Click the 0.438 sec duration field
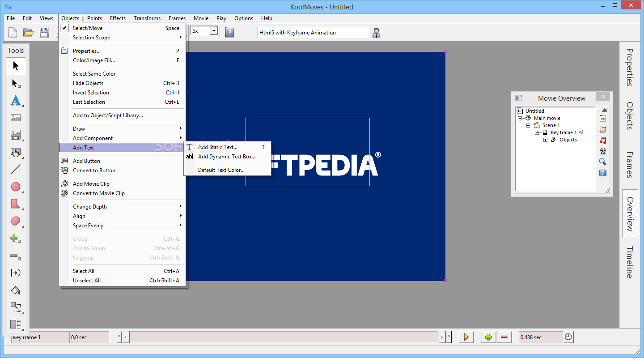Viewport: 644px width, 358px height. pos(540,337)
